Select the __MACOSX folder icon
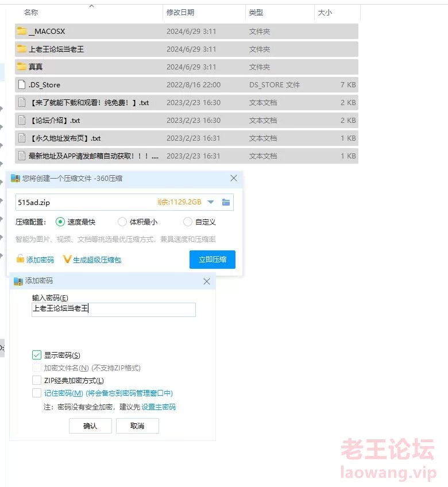Screen dimensions: 448x487 coord(22,31)
